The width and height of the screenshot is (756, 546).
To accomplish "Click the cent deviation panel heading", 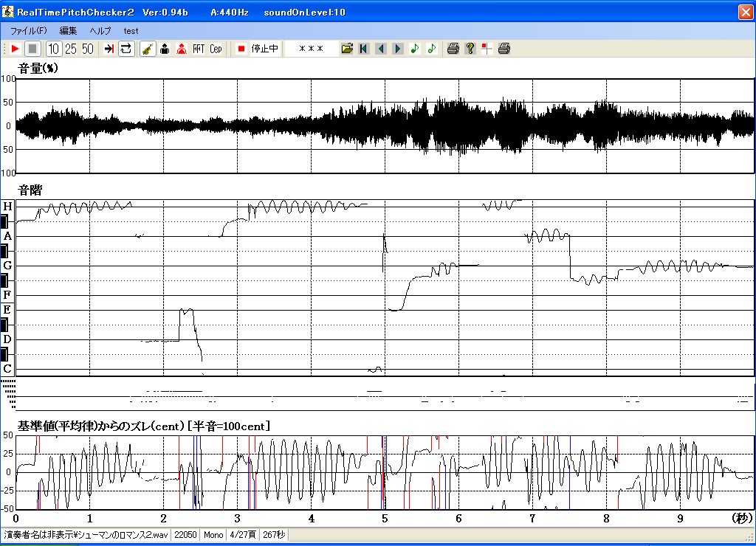I will pos(143,426).
